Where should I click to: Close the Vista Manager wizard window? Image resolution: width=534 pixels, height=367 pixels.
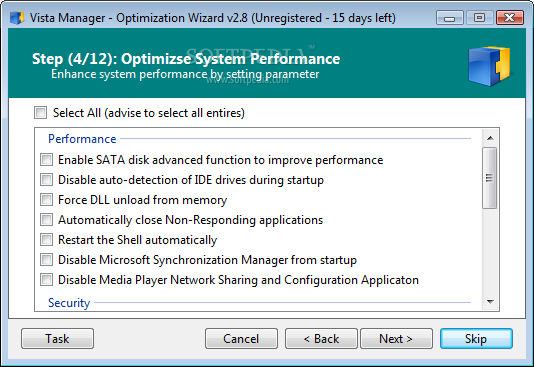coord(509,18)
